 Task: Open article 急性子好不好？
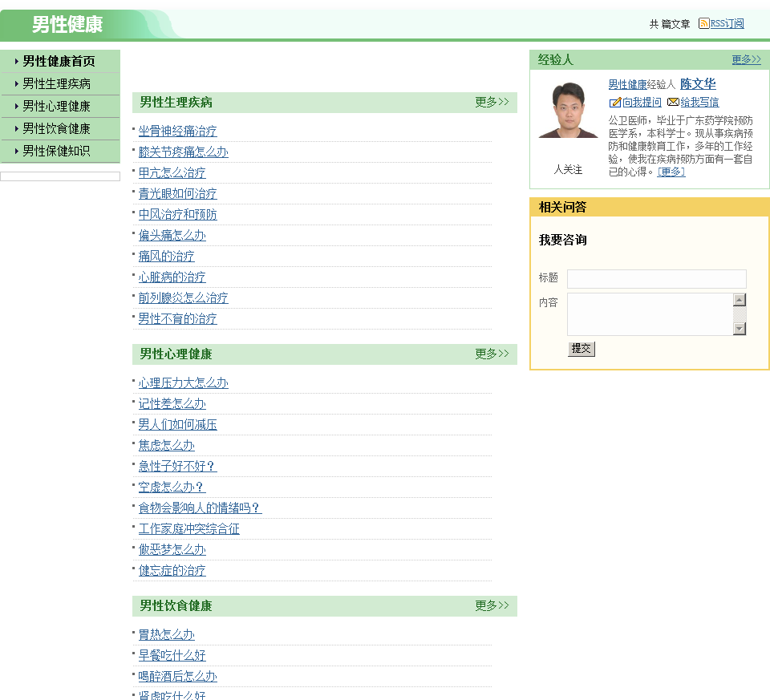[177, 467]
